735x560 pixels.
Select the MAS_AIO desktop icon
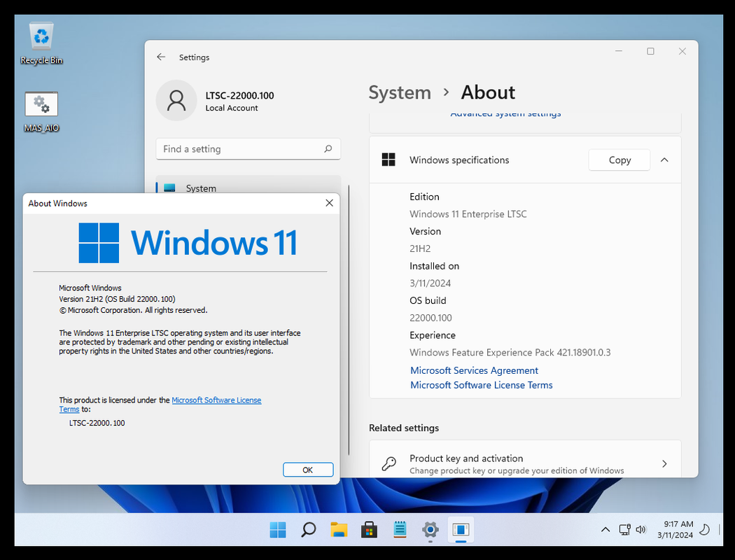(41, 111)
